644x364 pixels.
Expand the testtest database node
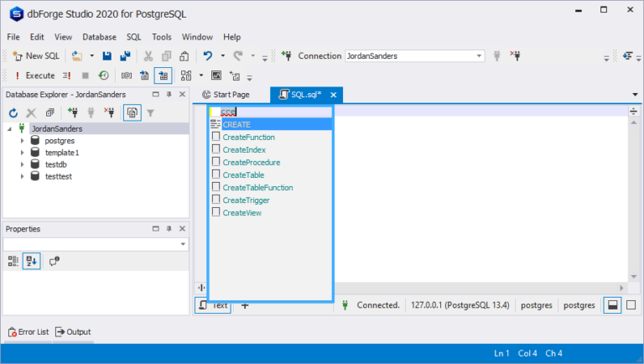pos(22,177)
